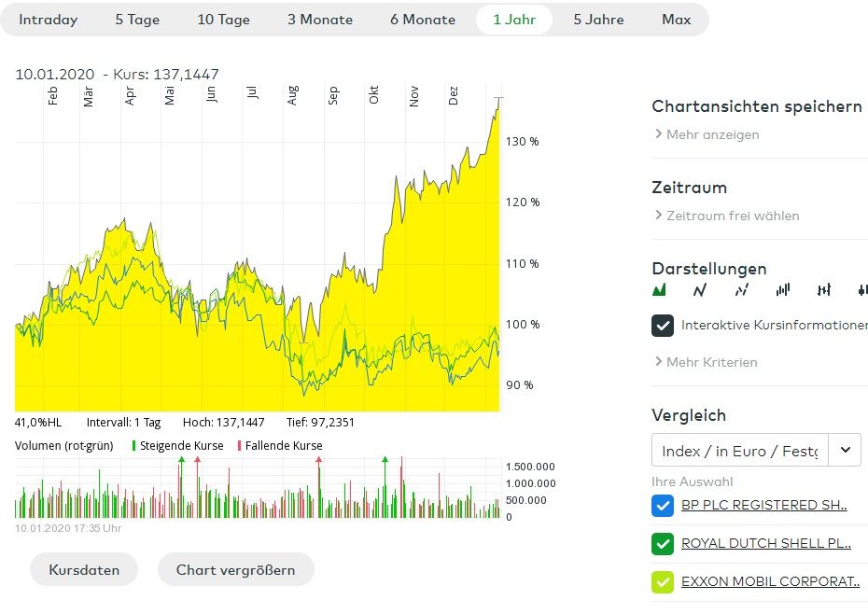
Task: Select the bar chart style icon
Action: (x=782, y=290)
